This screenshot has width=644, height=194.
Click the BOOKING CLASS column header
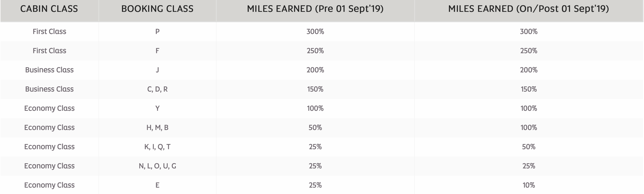[x=157, y=9]
